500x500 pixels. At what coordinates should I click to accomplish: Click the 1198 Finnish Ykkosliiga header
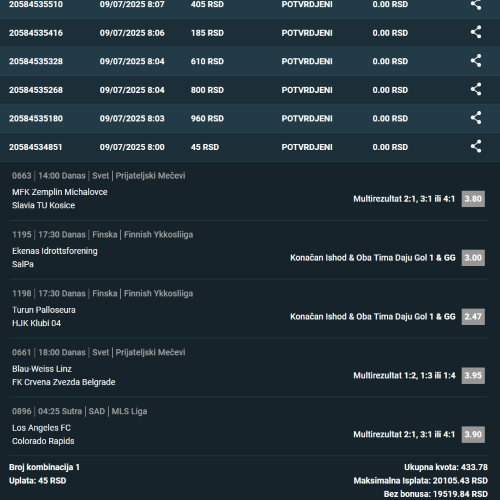(x=102, y=293)
